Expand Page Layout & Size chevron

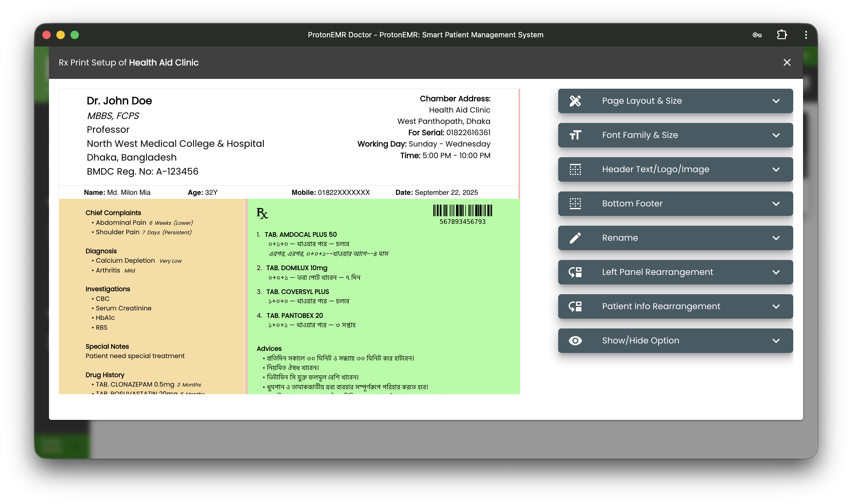[x=776, y=101]
